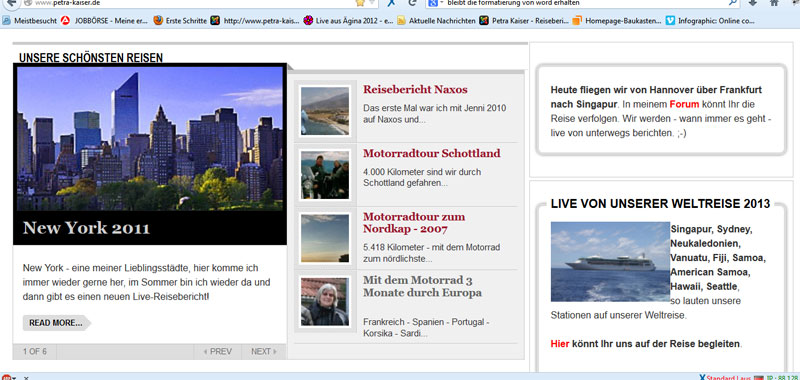The height and width of the screenshot is (380, 800).
Task: Click the stop loading X icon
Action: [392, 3]
